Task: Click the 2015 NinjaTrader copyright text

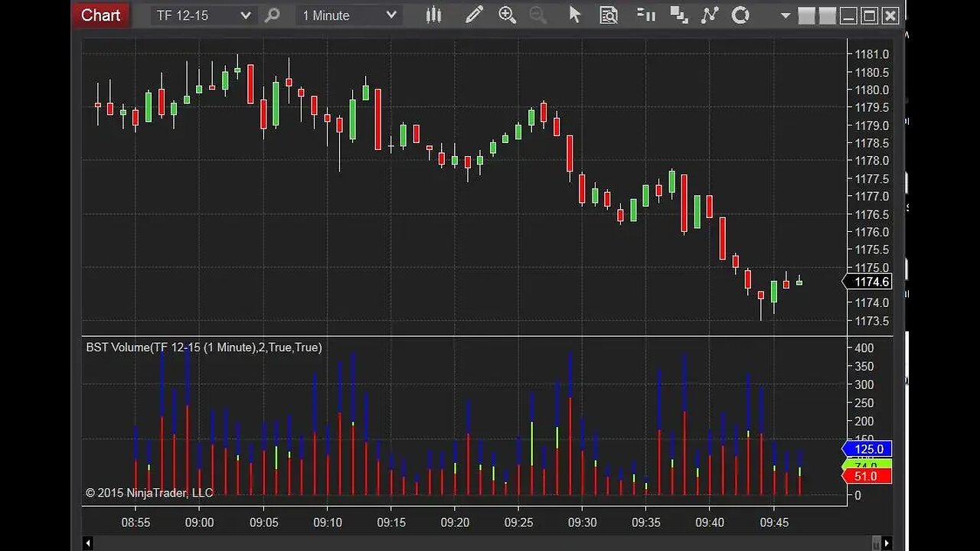Action: tap(149, 493)
